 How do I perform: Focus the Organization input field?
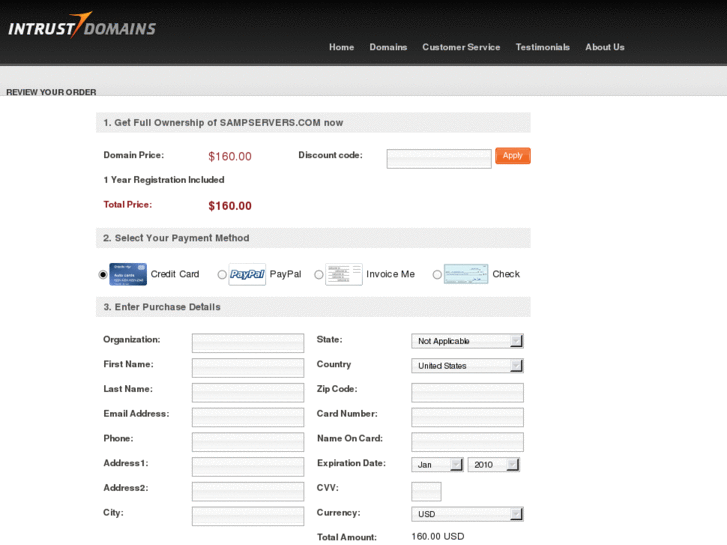248,343
